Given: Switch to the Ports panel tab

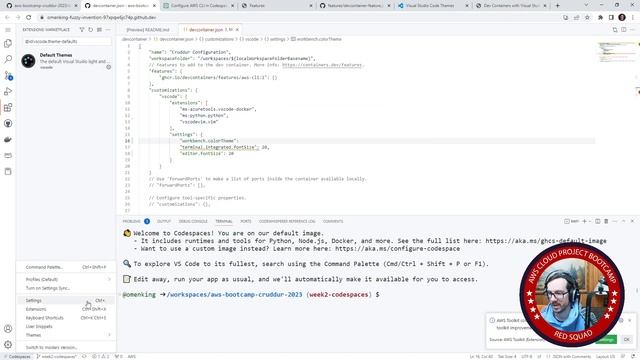Looking at the screenshot, I should 246,221.
